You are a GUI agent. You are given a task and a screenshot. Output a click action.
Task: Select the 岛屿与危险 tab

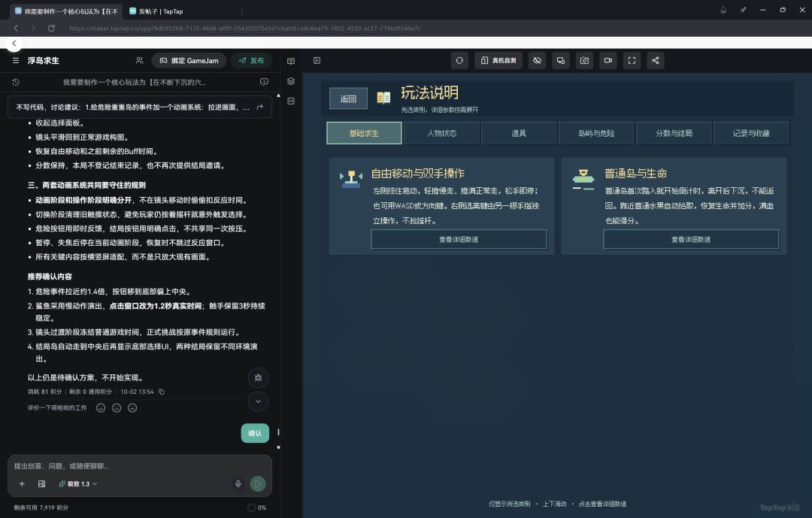[x=596, y=133]
